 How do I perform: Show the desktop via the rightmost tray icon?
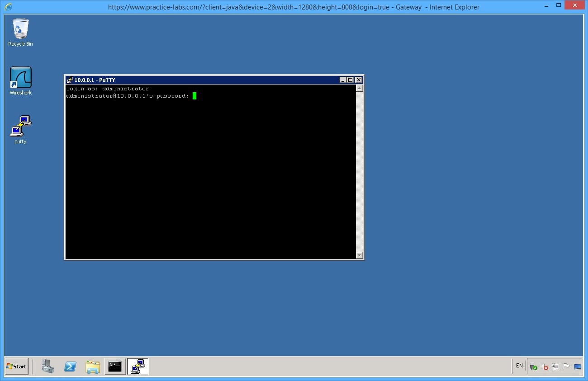(578, 367)
